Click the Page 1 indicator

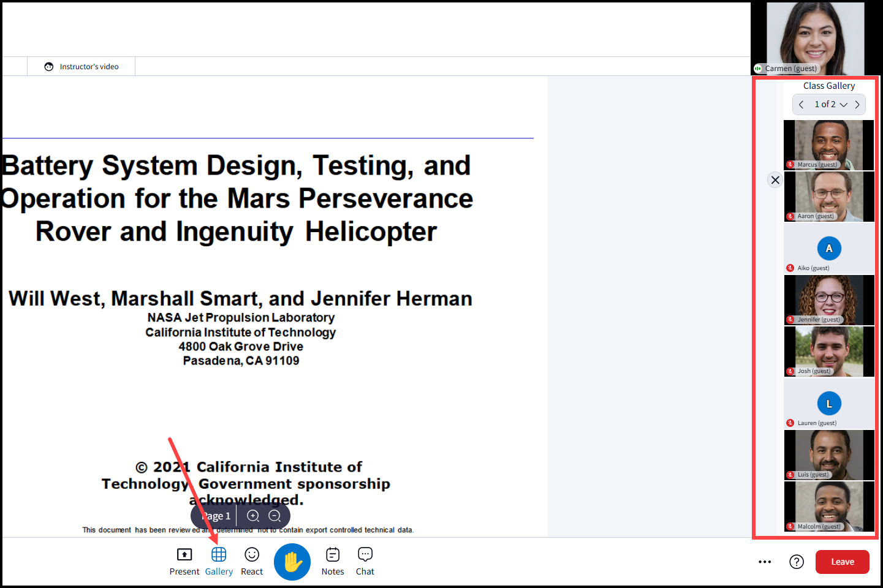click(x=216, y=516)
